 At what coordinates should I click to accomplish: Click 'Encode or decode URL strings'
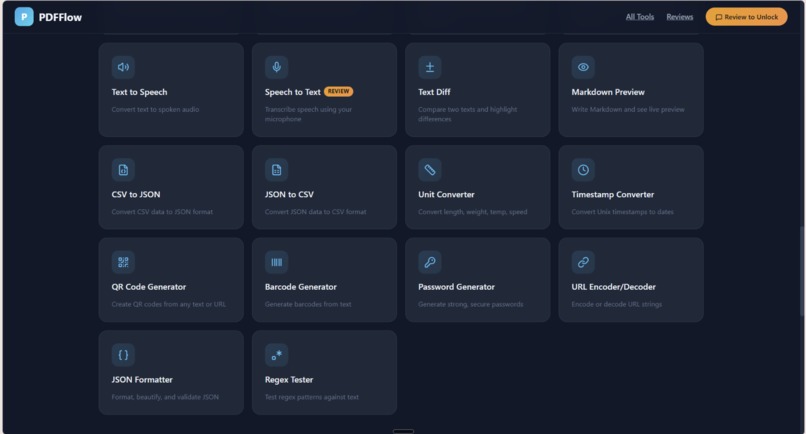[x=616, y=304]
